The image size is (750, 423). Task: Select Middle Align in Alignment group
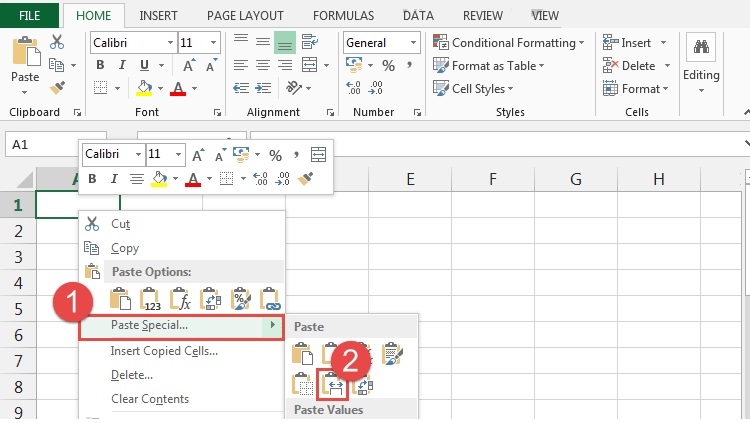click(263, 42)
